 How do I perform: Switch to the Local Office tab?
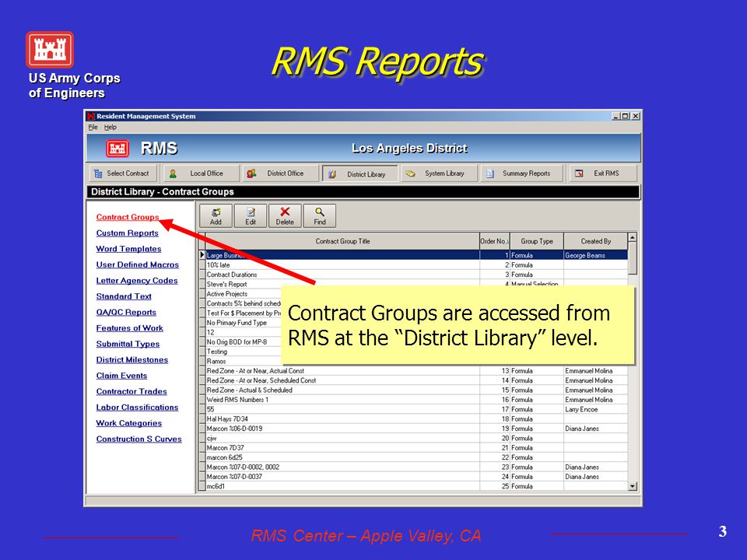(201, 173)
